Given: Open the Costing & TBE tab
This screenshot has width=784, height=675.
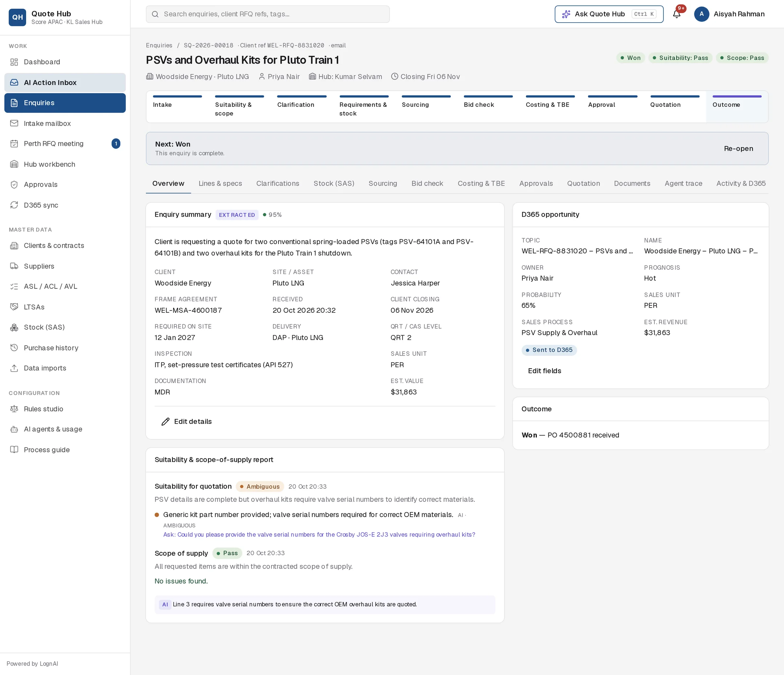Looking at the screenshot, I should click(481, 183).
